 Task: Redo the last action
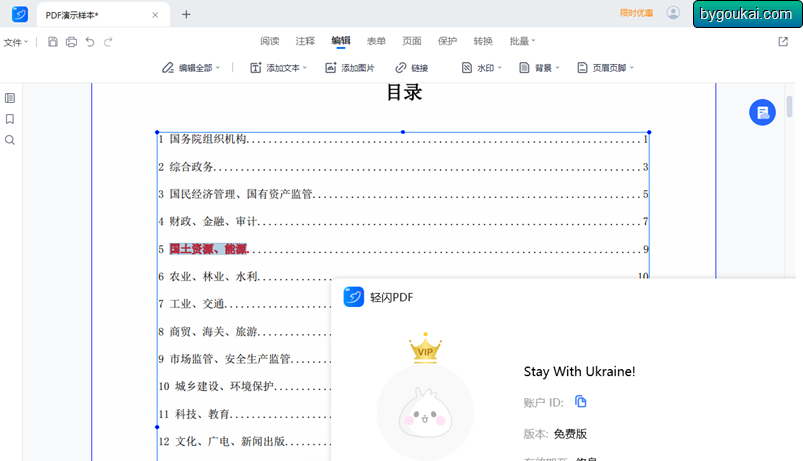tap(108, 42)
